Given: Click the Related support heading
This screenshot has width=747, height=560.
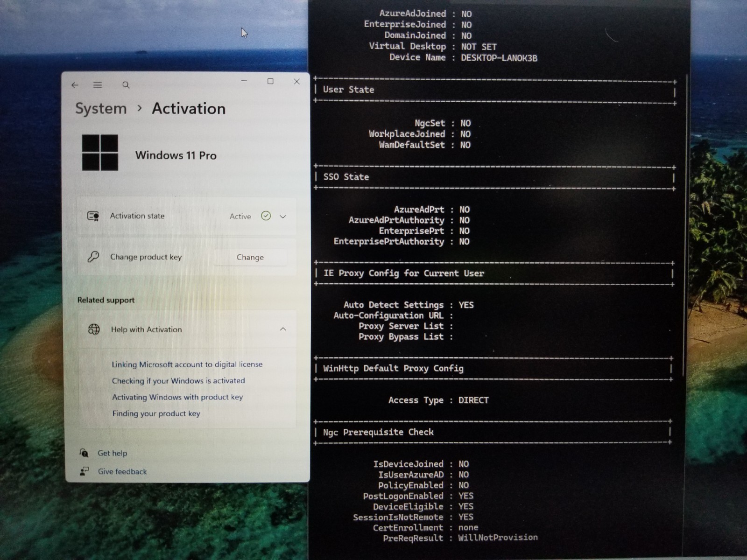Looking at the screenshot, I should [x=106, y=300].
